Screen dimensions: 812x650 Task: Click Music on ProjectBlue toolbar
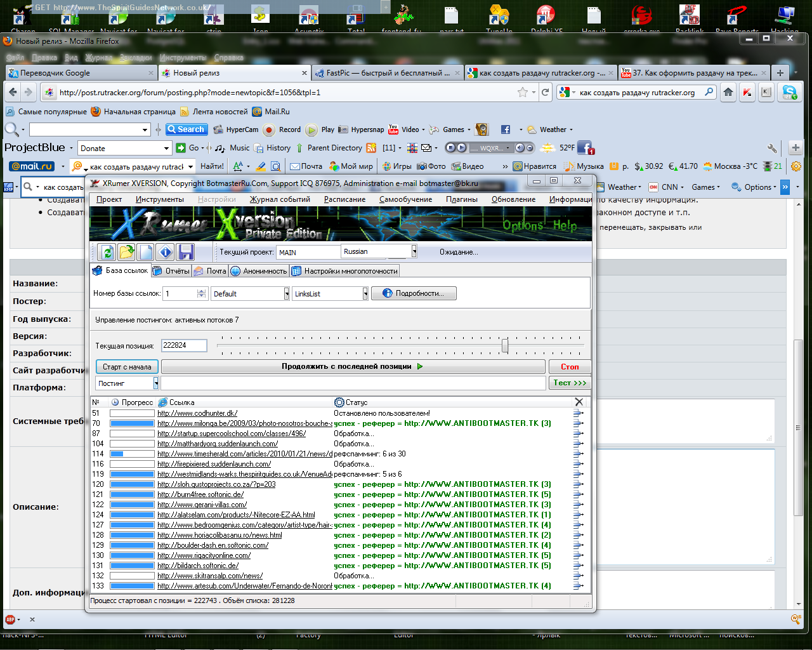232,148
